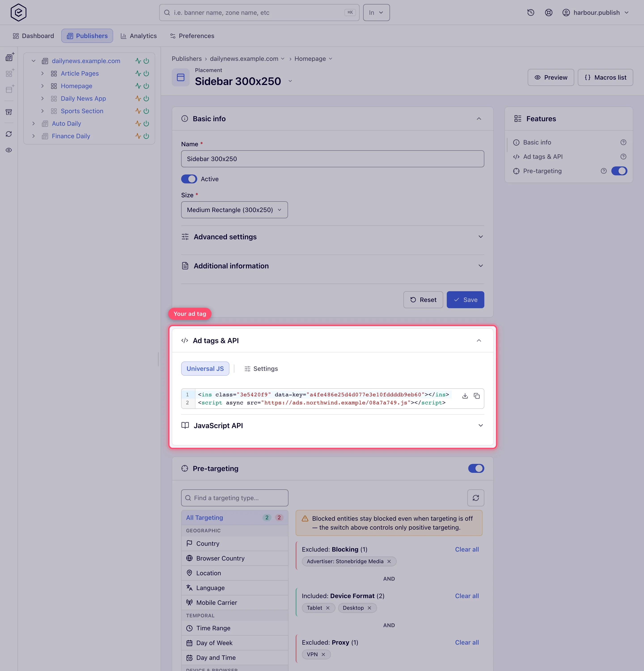Viewport: 644px width, 671px height.
Task: Open the Size dropdown Medium Rectangle
Action: 234,210
